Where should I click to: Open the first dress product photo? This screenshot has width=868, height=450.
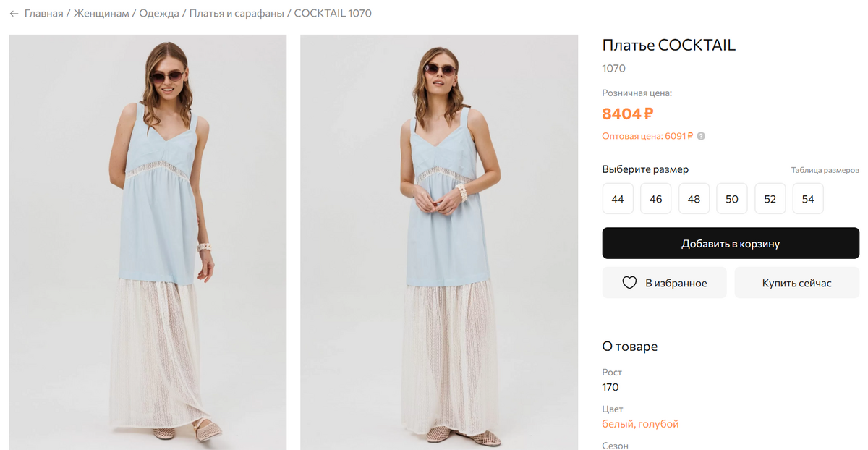tap(148, 242)
